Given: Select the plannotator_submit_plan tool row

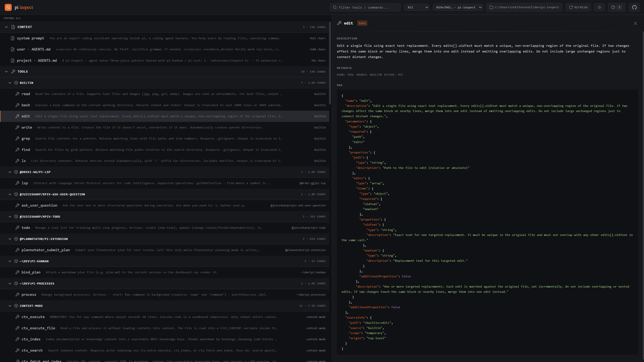Looking at the screenshot, I should [x=165, y=250].
